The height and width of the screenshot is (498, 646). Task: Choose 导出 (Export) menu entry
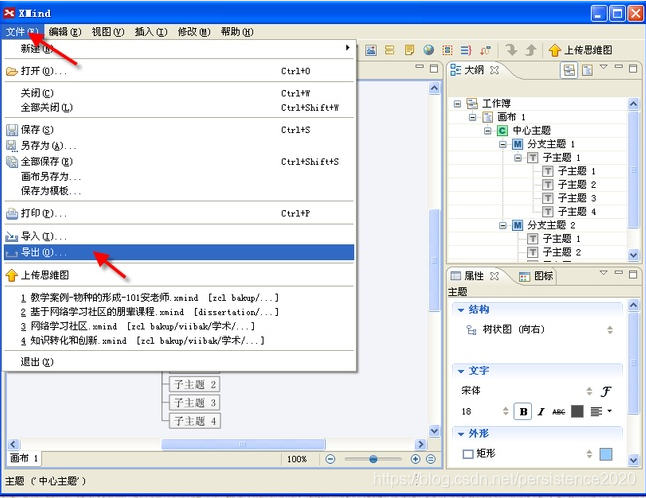click(179, 252)
